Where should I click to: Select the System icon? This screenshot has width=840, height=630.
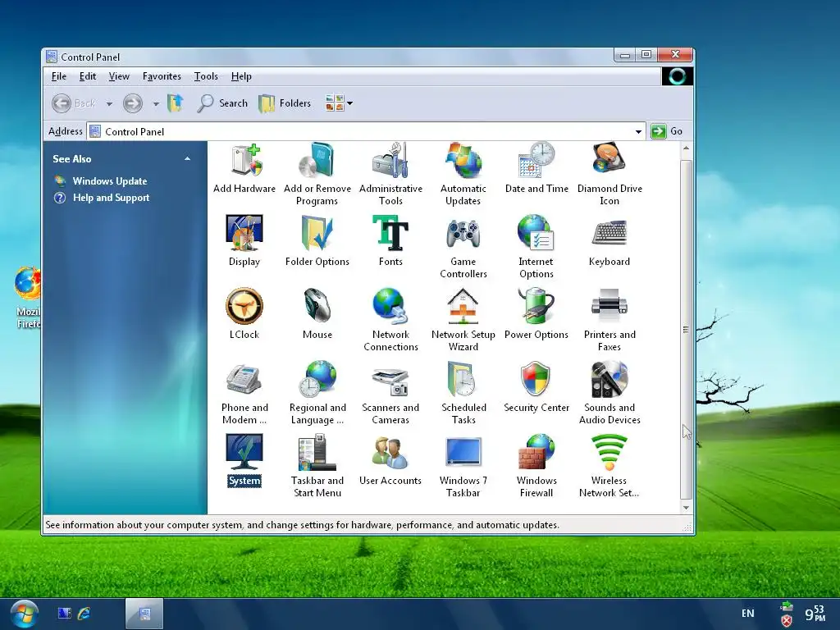tap(244, 459)
